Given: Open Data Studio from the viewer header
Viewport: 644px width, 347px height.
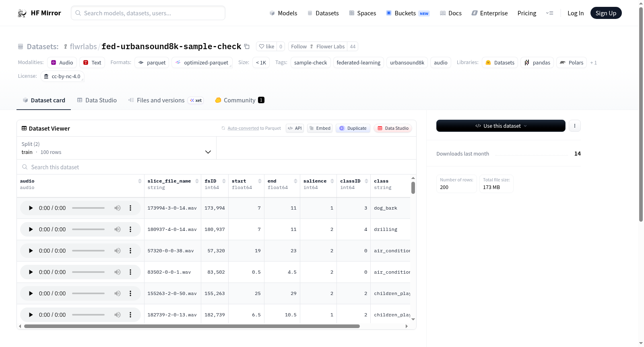Looking at the screenshot, I should (393, 128).
